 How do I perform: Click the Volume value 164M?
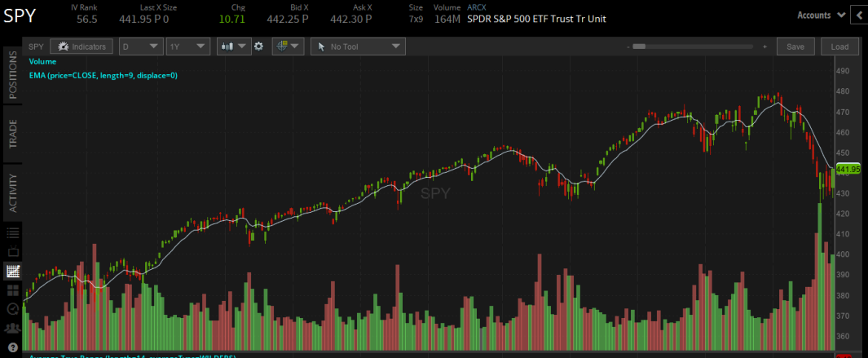coord(447,19)
